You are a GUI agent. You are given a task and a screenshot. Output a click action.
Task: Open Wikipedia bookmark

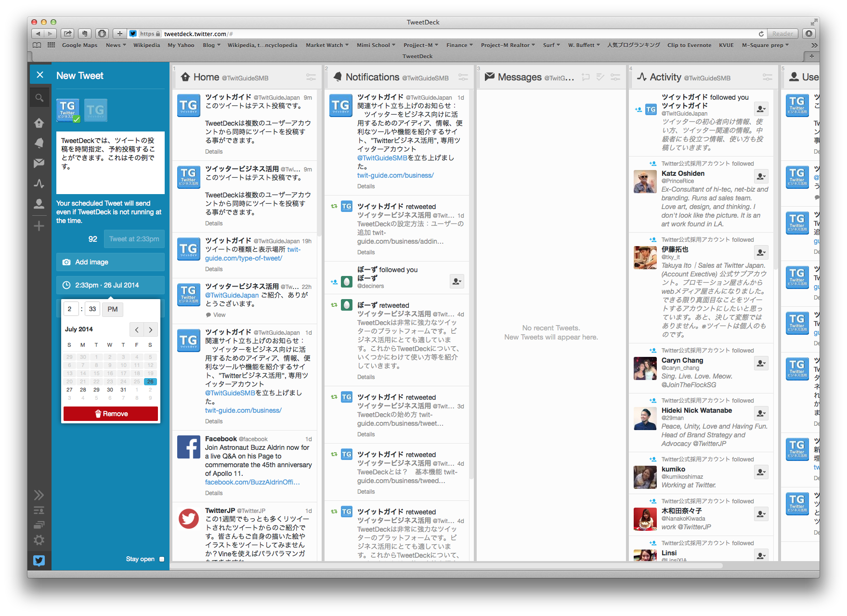146,45
